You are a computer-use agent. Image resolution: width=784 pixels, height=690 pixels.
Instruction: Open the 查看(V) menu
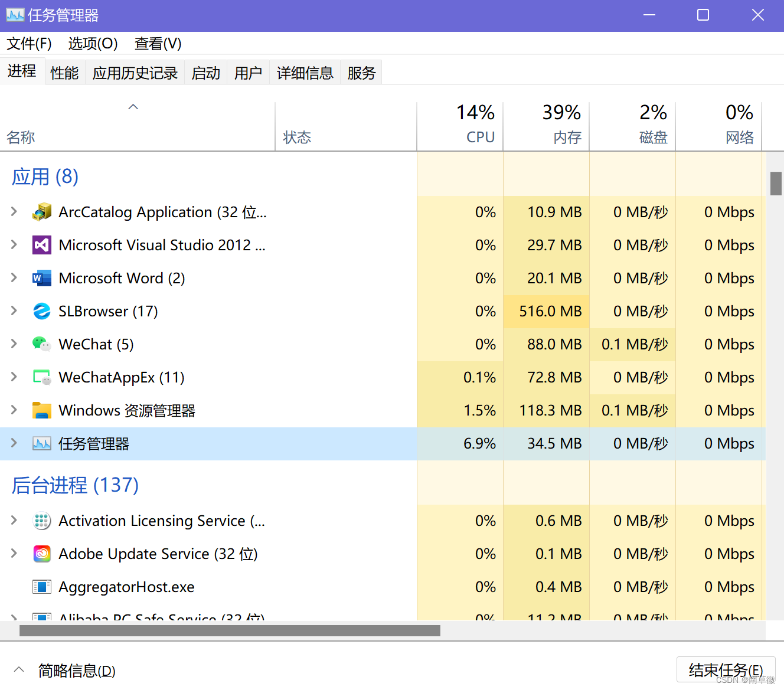158,44
